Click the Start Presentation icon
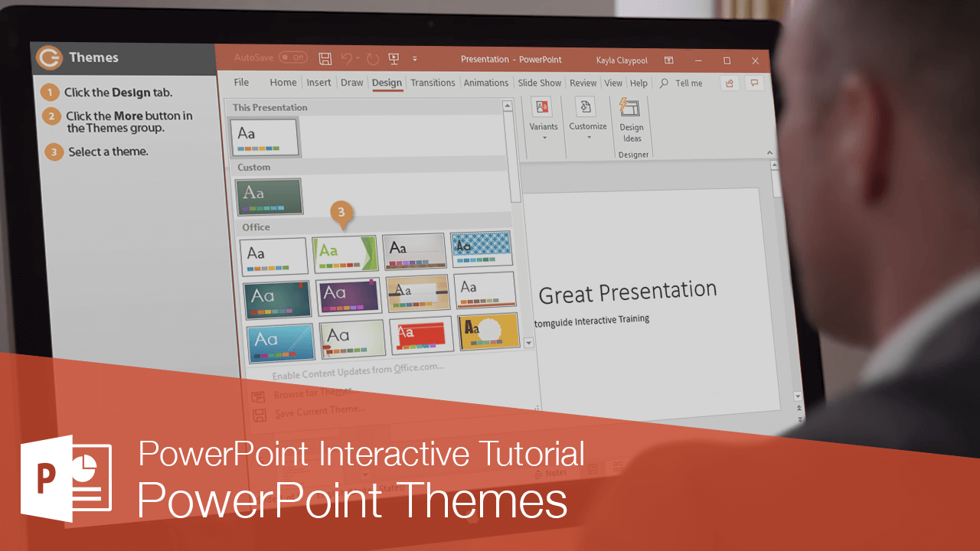Image resolution: width=980 pixels, height=551 pixels. (394, 59)
